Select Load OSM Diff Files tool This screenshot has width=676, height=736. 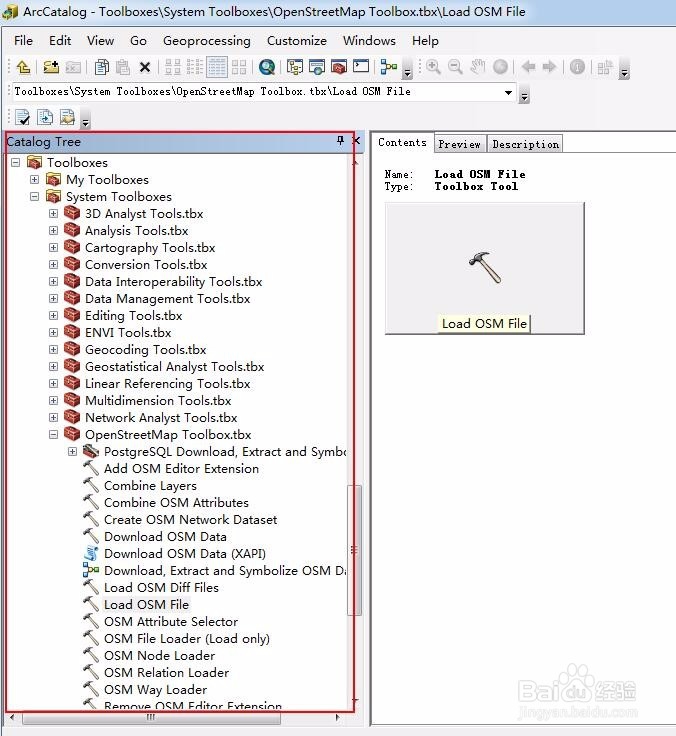click(161, 588)
